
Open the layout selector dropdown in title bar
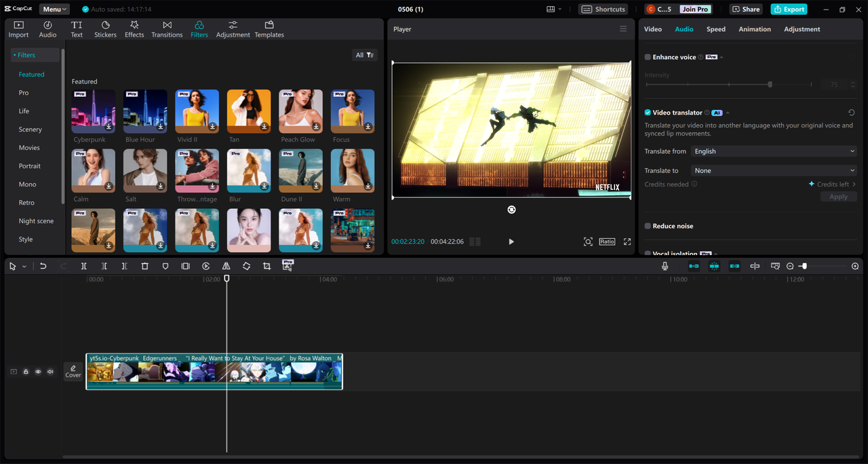point(554,9)
